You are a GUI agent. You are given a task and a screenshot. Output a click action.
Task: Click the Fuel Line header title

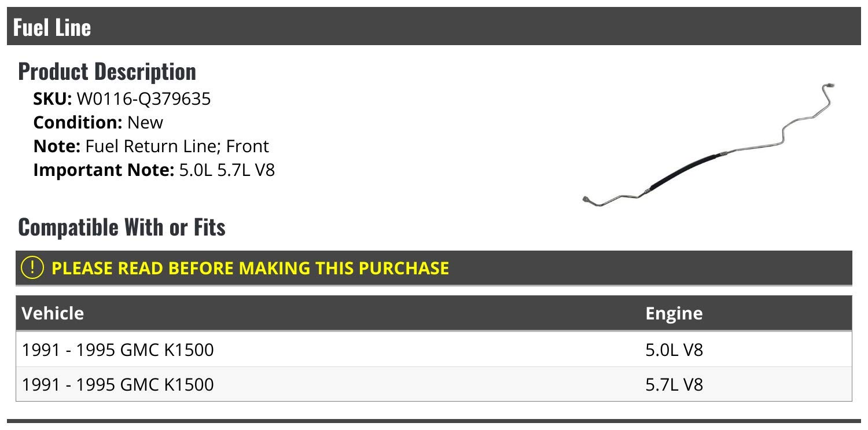[52, 27]
